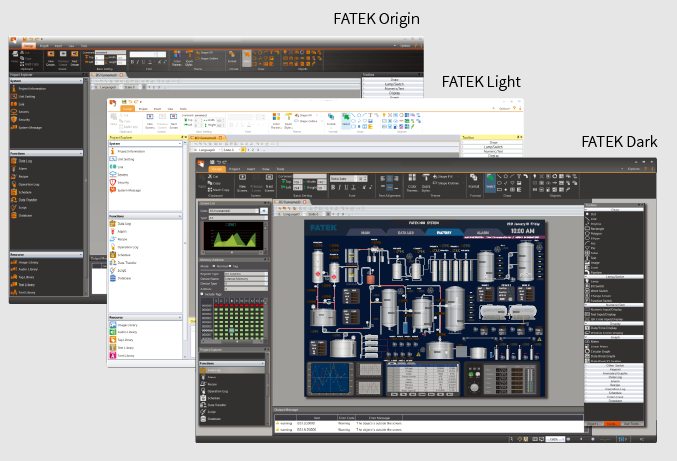Click Shape Fill in Dark window ribbon
Viewport: 677px width, 461px height.
445,177
